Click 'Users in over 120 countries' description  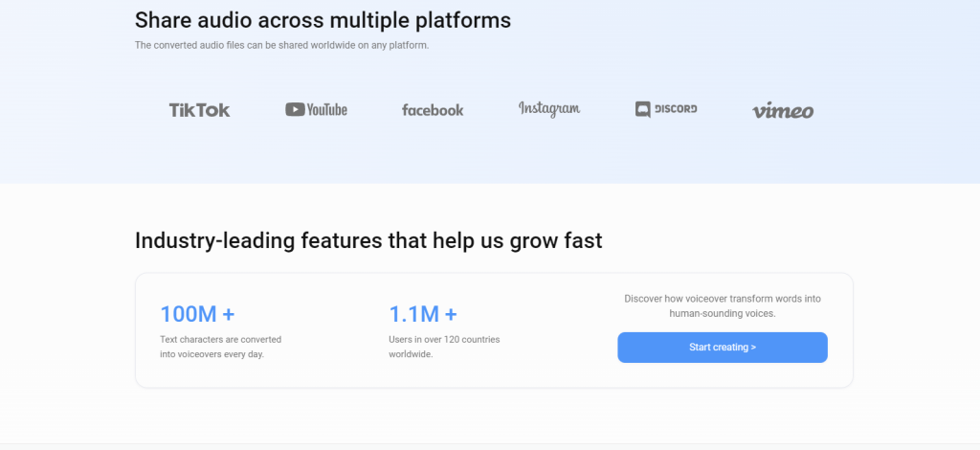(444, 339)
